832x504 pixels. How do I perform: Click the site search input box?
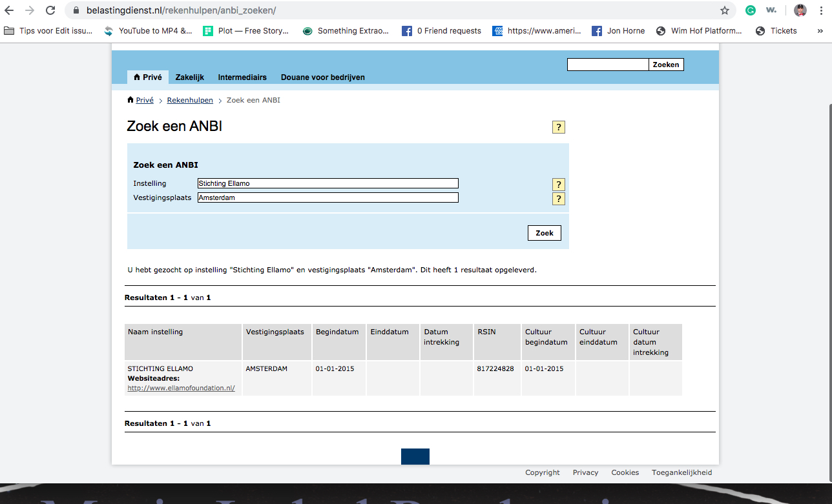pos(608,65)
